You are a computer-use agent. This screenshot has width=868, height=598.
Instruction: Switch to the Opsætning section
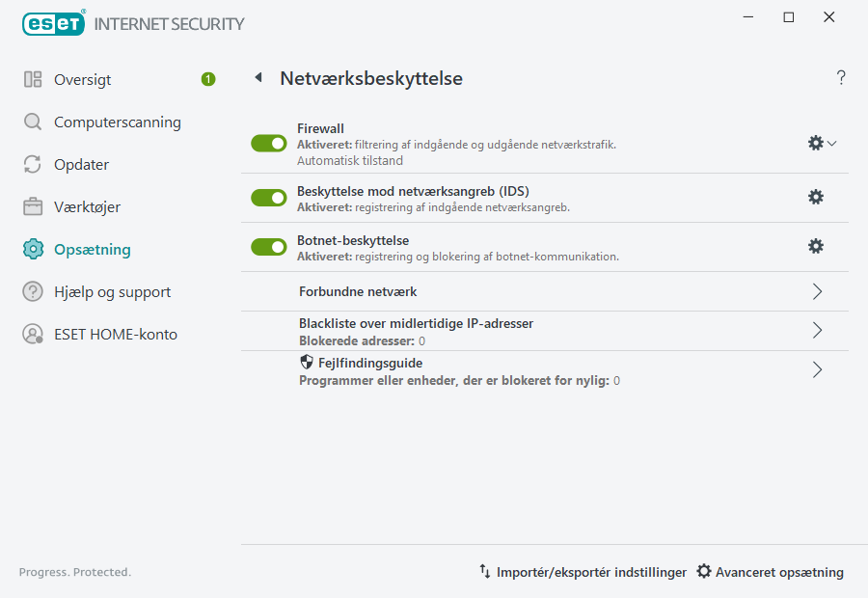[92, 248]
